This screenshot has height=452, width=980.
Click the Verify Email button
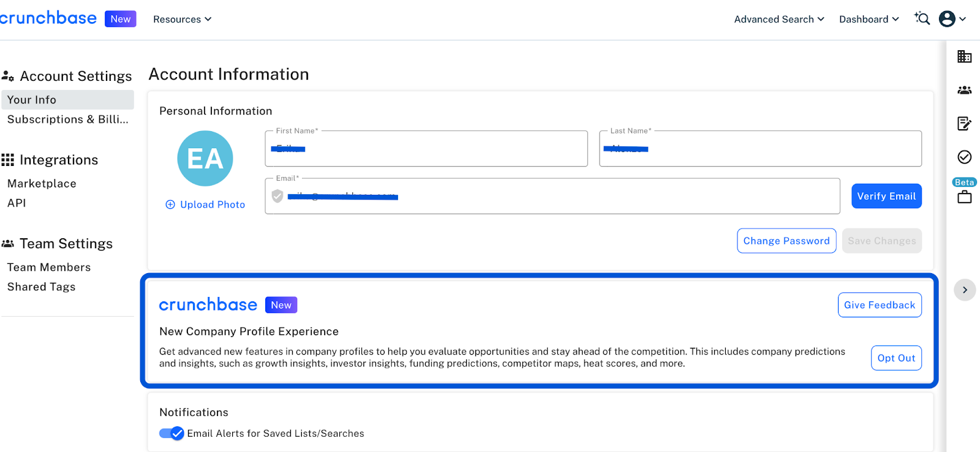(886, 196)
